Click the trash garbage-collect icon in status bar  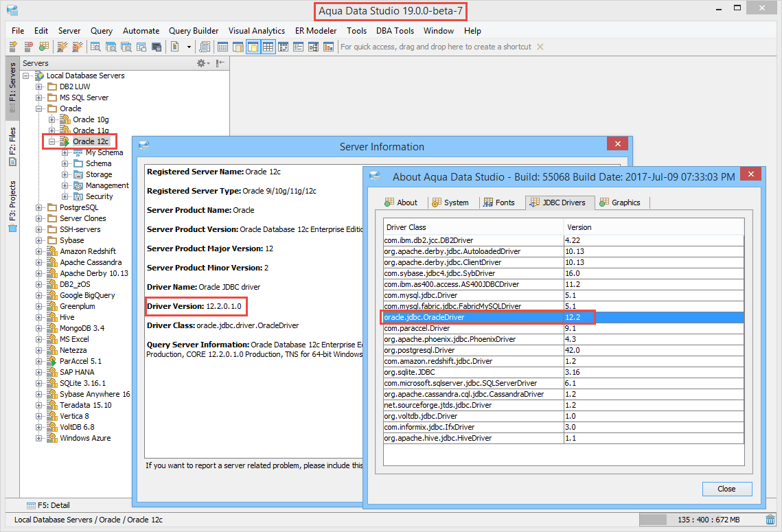(770, 520)
